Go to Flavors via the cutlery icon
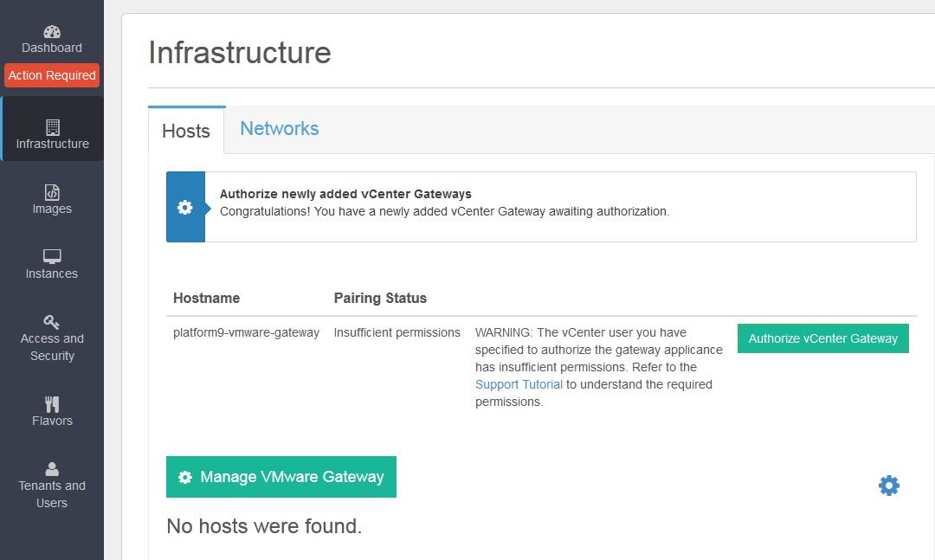 (x=52, y=404)
